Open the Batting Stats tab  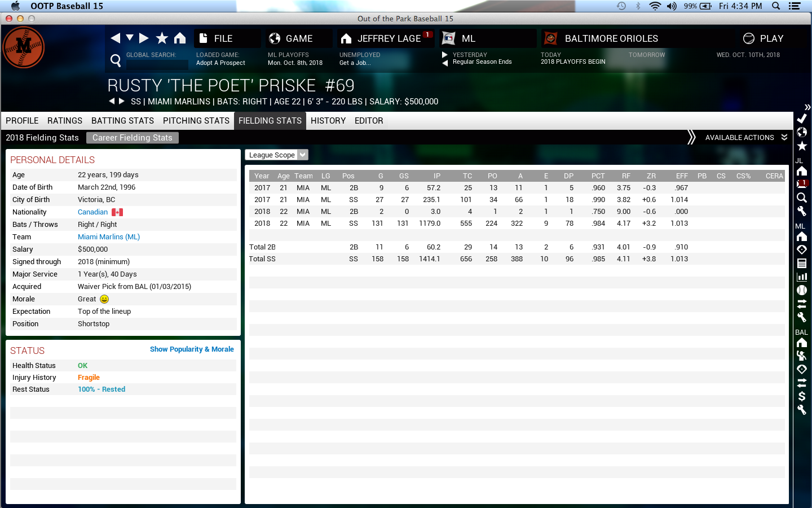(x=122, y=121)
